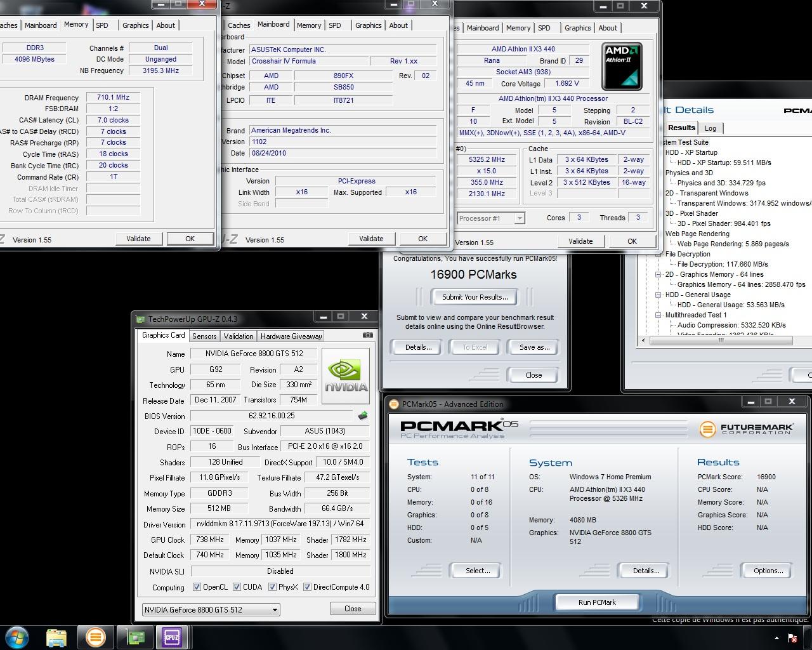The image size is (812, 650).
Task: Open Windows Explorer from the taskbar
Action: [x=56, y=637]
